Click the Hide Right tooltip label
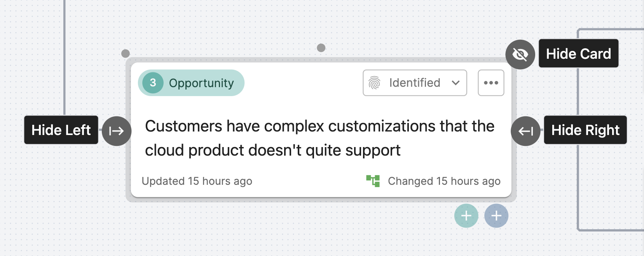 585,130
